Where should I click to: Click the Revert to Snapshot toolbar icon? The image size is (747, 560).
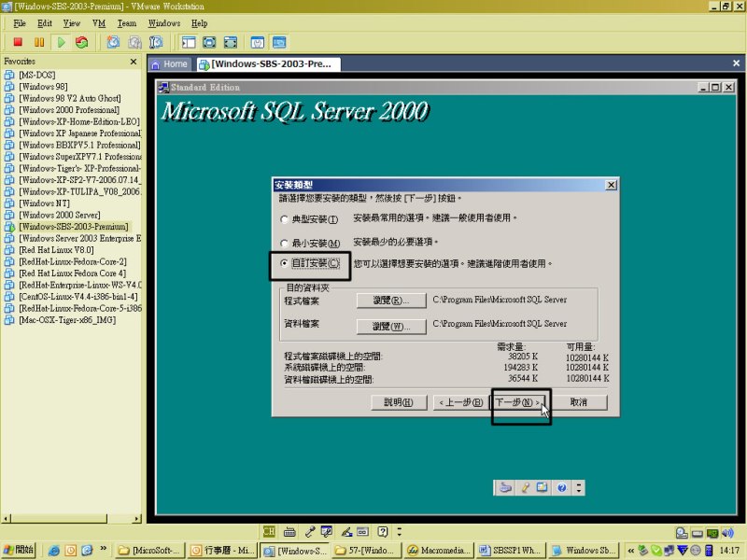134,42
